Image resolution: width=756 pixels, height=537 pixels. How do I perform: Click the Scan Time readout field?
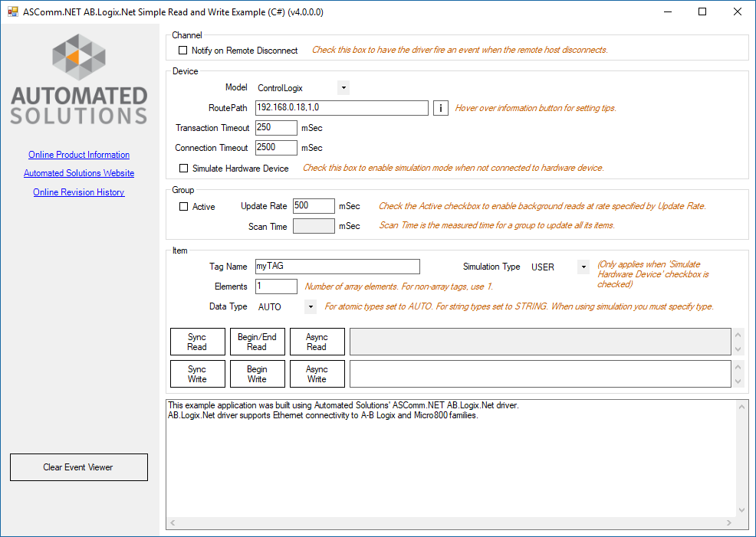(314, 226)
